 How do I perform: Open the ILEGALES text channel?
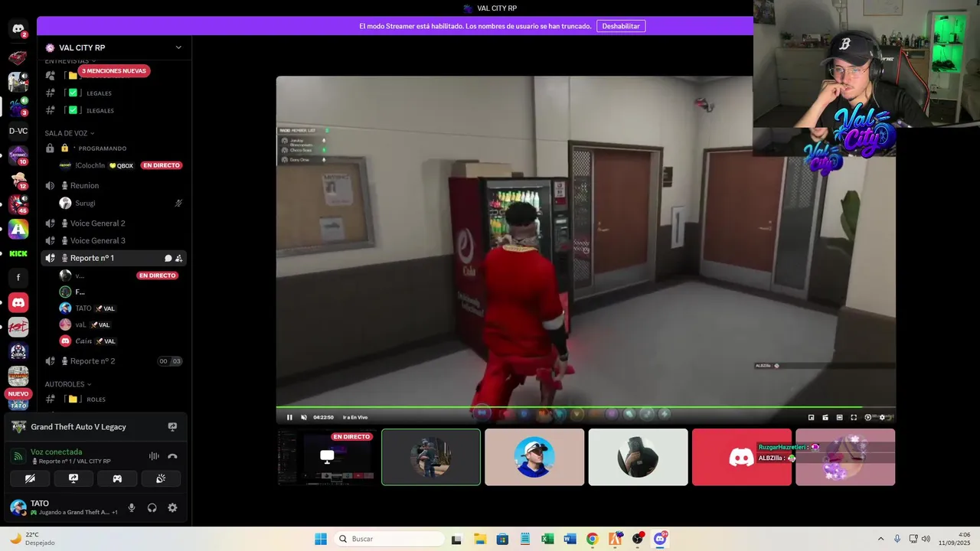(x=113, y=110)
